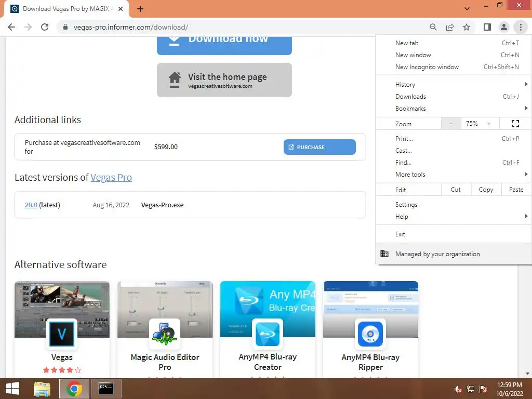The width and height of the screenshot is (532, 399).
Task: Click Chrome icon in taskbar
Action: click(74, 389)
